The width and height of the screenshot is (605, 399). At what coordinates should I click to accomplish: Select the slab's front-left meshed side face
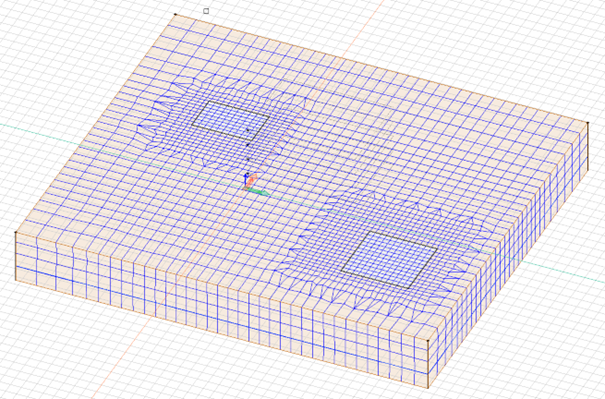tap(222, 311)
